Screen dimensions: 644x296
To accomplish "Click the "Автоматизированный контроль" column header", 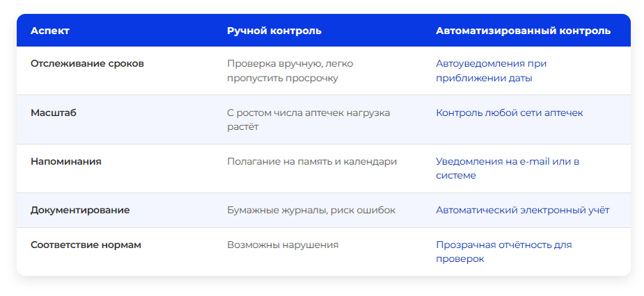I will [523, 31].
